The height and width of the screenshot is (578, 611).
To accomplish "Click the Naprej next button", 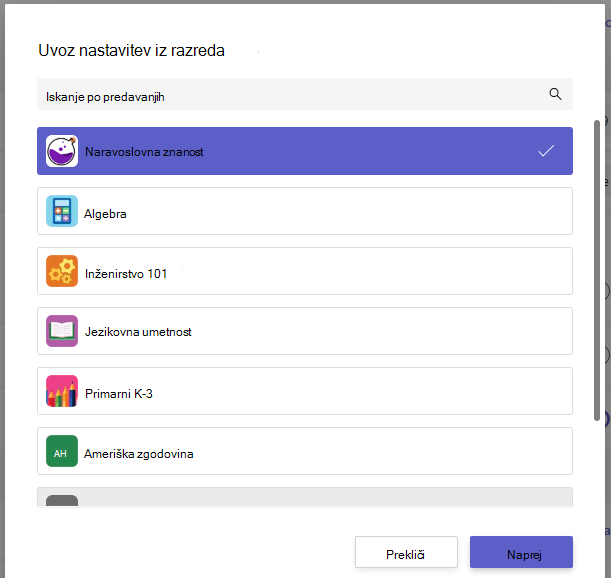I will pyautogui.click(x=521, y=552).
